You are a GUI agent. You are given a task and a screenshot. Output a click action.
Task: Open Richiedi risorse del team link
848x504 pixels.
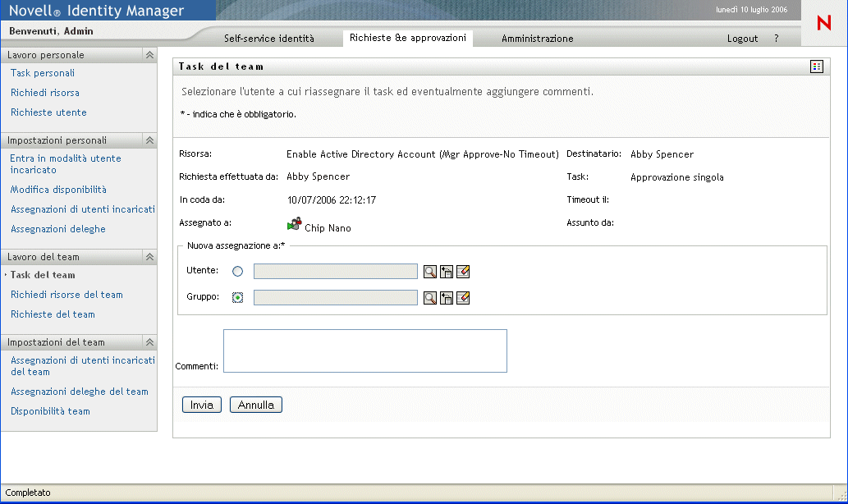coord(67,295)
